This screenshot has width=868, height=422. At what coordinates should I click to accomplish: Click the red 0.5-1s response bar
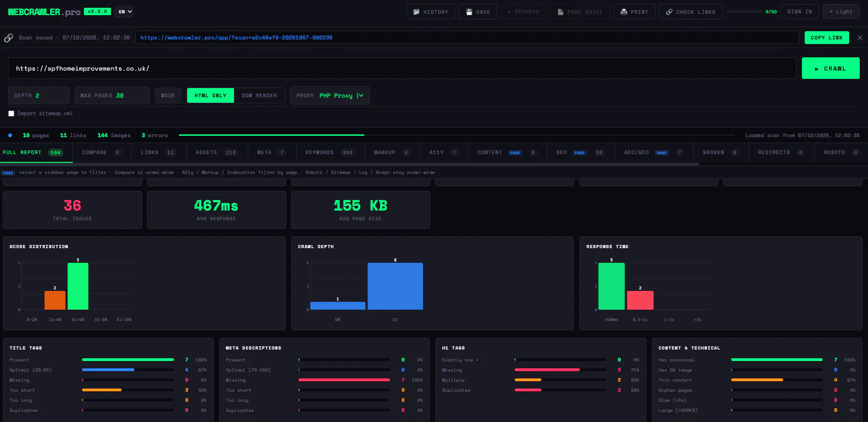tap(640, 300)
